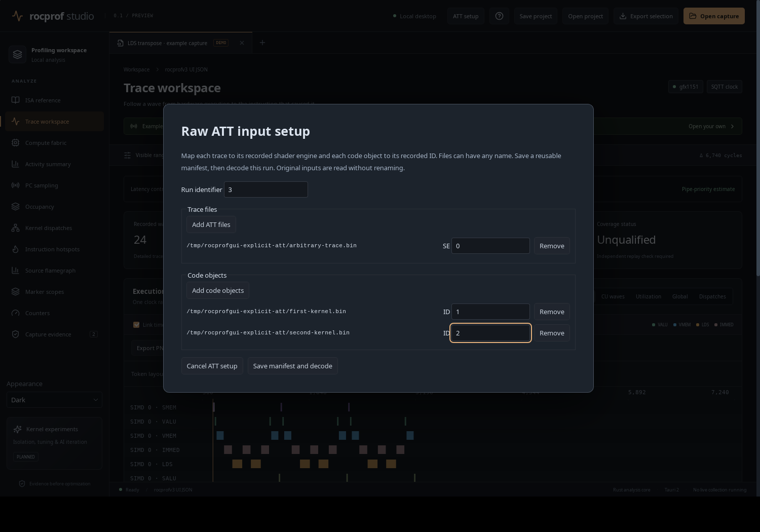760x532 pixels.
Task: Open Capture evidence
Action: (x=54, y=334)
